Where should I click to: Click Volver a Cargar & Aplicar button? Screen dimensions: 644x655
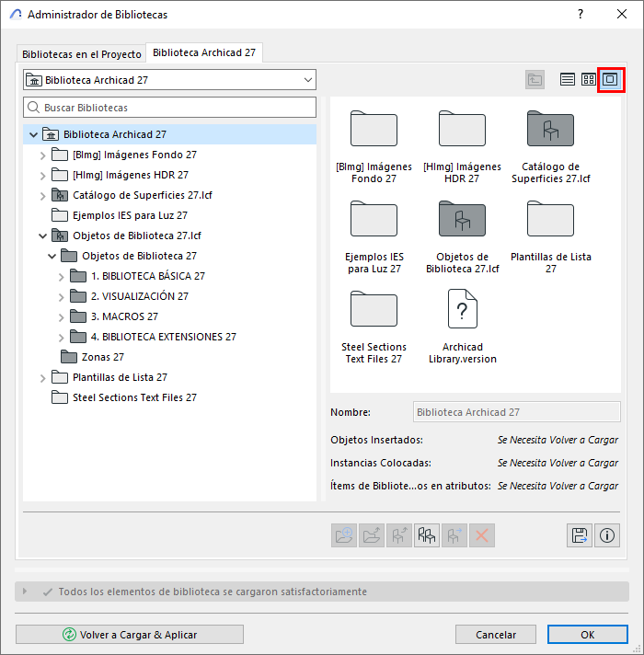point(130,635)
